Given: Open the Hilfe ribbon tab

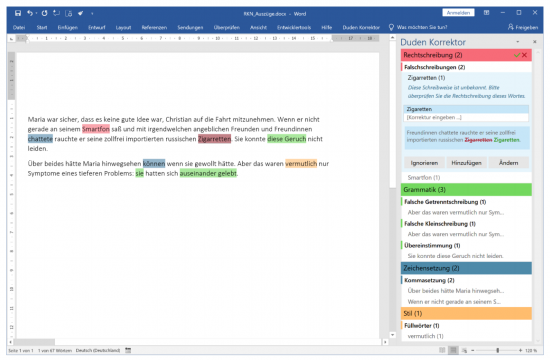Looking at the screenshot, I should coord(327,27).
